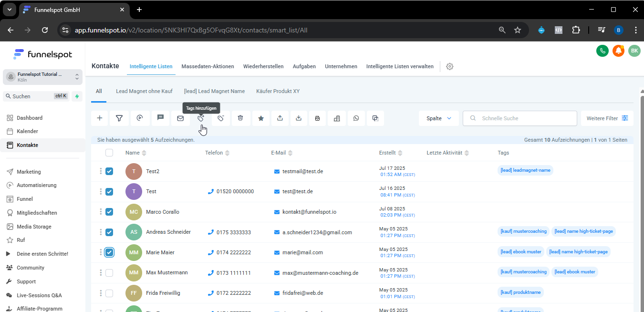Click the star review request icon

pyautogui.click(x=261, y=118)
